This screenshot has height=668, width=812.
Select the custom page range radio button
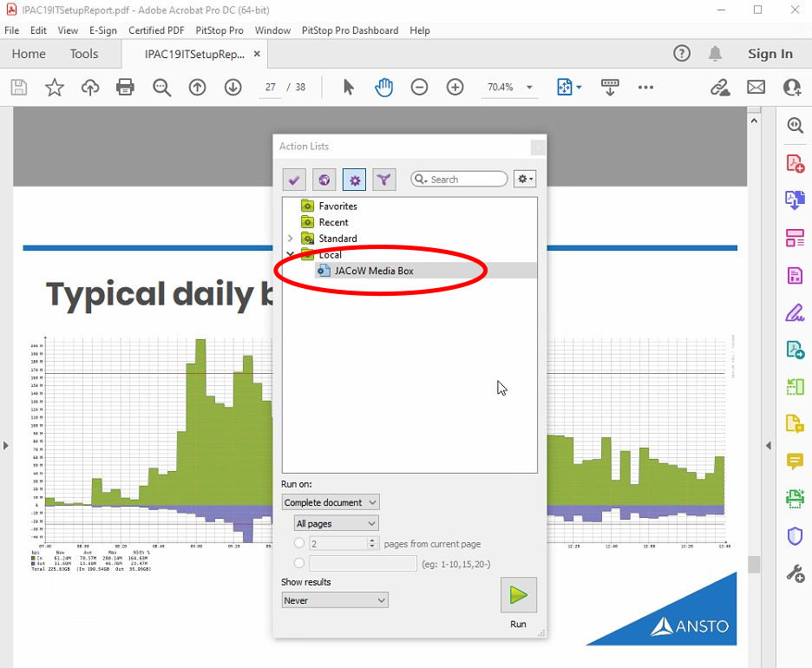(x=299, y=563)
